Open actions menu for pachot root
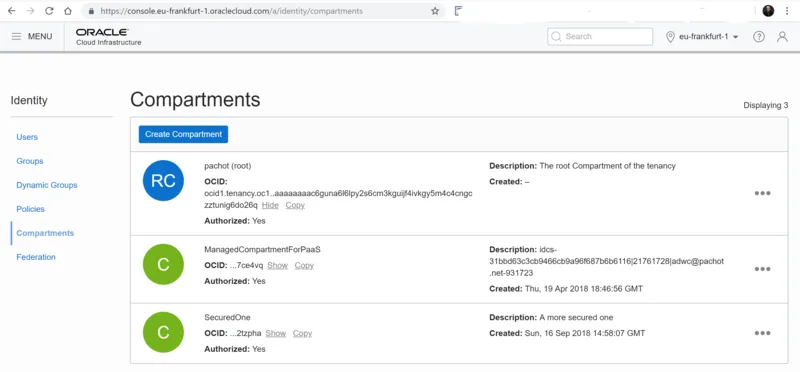The image size is (800, 372). (762, 193)
